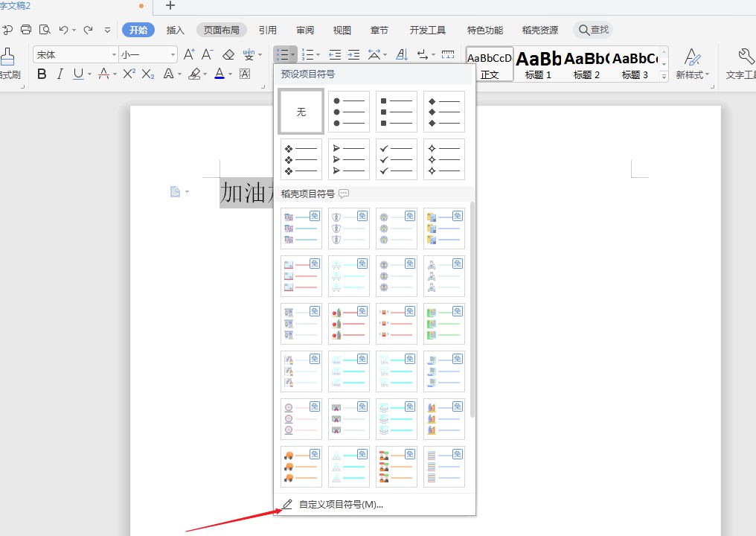Open the Chinese layout icon
The width and height of the screenshot is (756, 536).
point(374,54)
